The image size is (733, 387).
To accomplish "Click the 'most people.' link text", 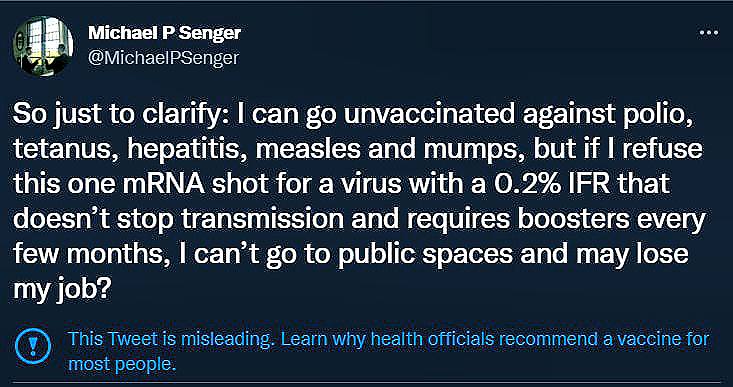I will [x=122, y=363].
